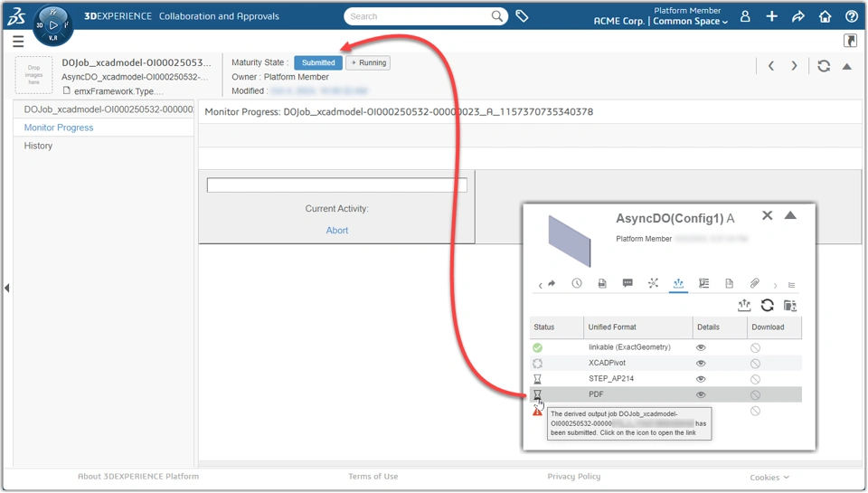This screenshot has width=868, height=493.
Task: Click the Dassault Systemes 3DS logo
Action: (16, 16)
